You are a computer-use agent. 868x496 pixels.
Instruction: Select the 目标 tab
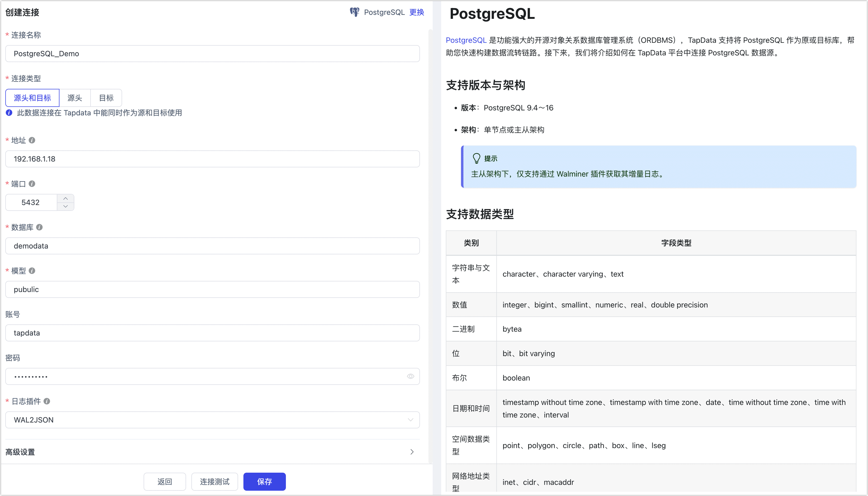[106, 97]
